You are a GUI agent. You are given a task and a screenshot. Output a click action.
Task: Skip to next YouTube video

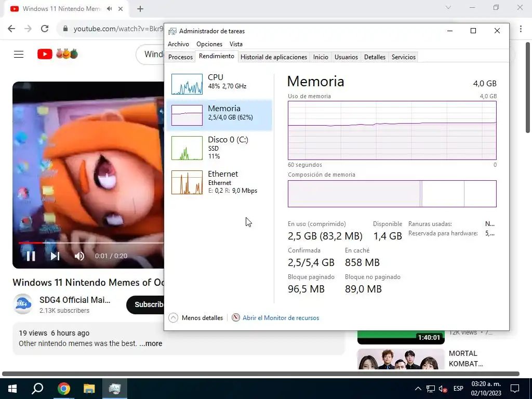coord(55,256)
